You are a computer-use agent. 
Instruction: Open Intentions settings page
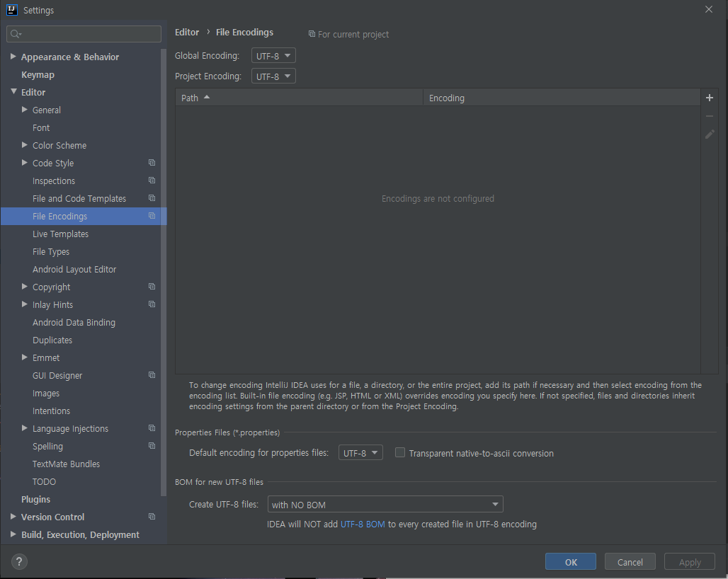[51, 411]
